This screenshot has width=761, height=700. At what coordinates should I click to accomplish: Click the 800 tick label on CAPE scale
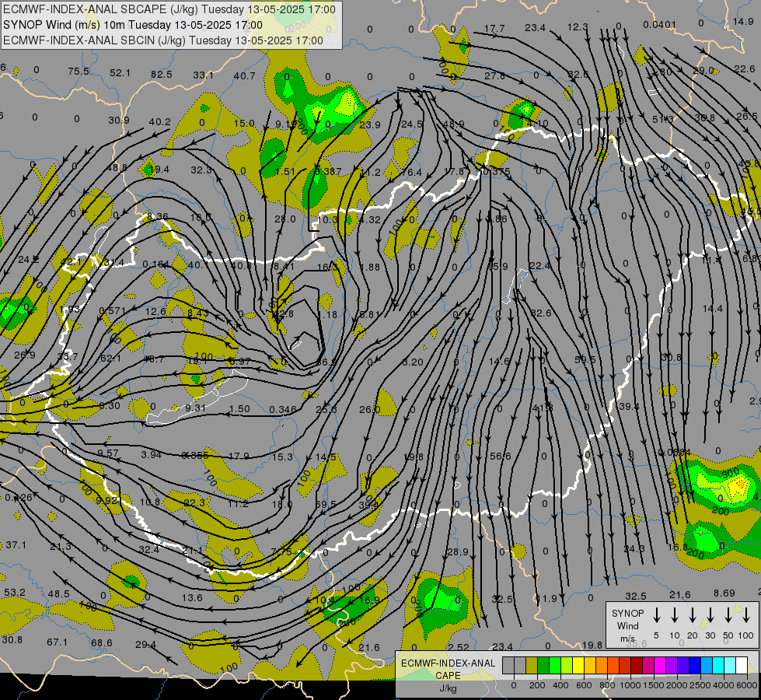click(x=607, y=685)
